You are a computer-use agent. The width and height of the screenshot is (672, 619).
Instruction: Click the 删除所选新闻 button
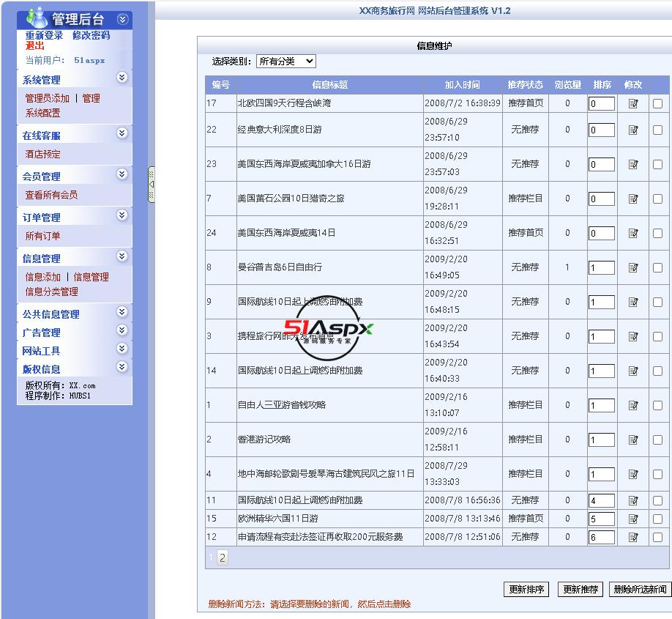point(640,589)
